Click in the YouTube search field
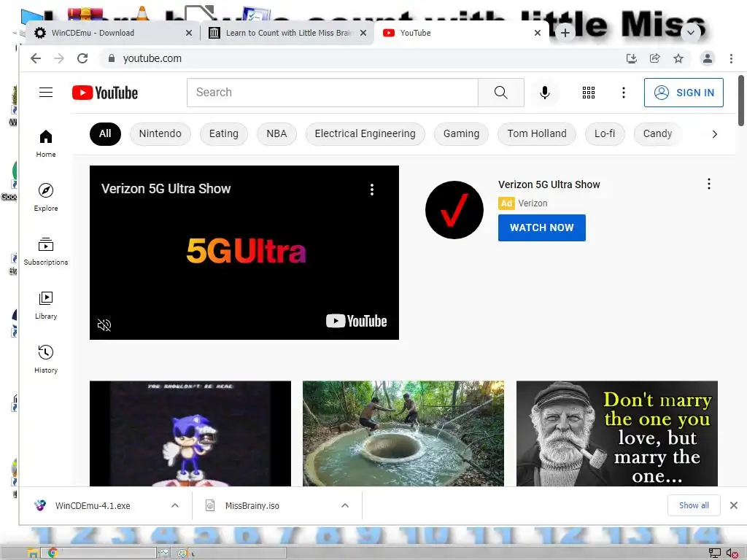This screenshot has height=560, width=747. (333, 93)
